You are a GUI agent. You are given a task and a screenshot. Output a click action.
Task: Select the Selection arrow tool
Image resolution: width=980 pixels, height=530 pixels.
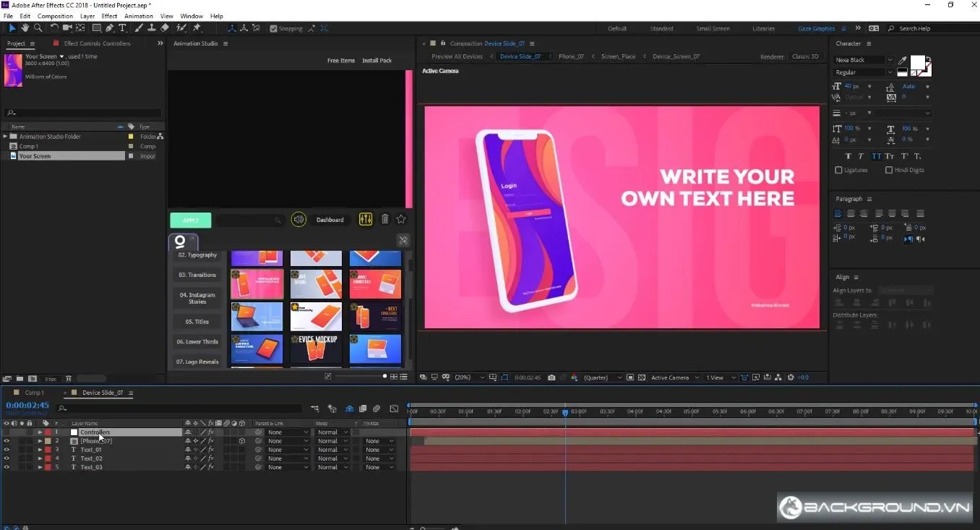12,28
